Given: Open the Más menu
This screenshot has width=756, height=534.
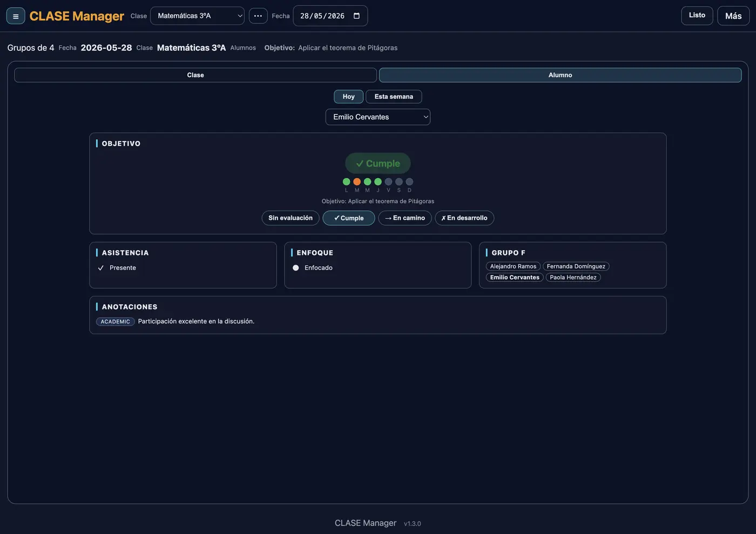Looking at the screenshot, I should (x=733, y=16).
